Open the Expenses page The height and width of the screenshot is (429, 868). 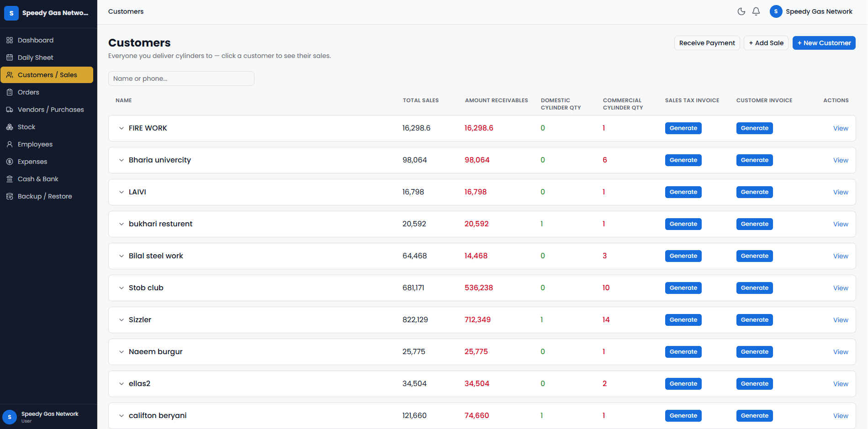pos(47,162)
